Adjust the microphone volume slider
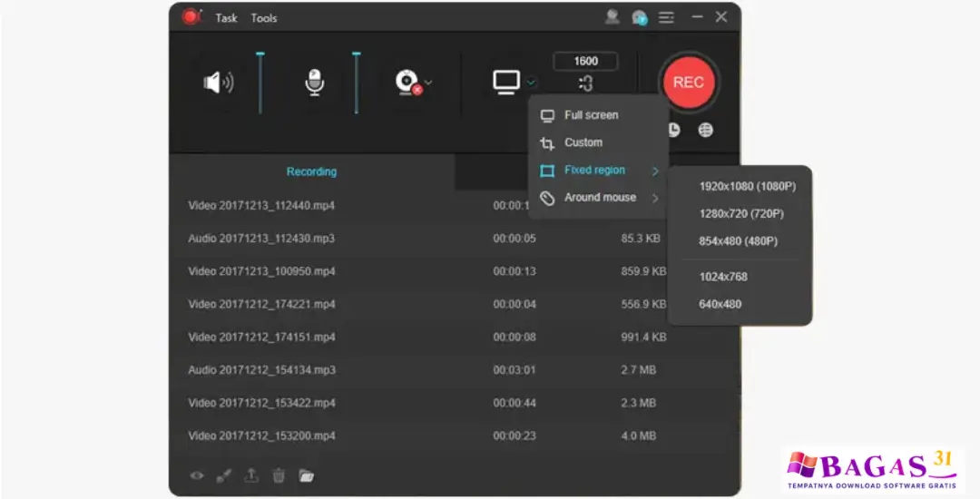Viewport: 980px width, 499px height. pyautogui.click(x=357, y=83)
